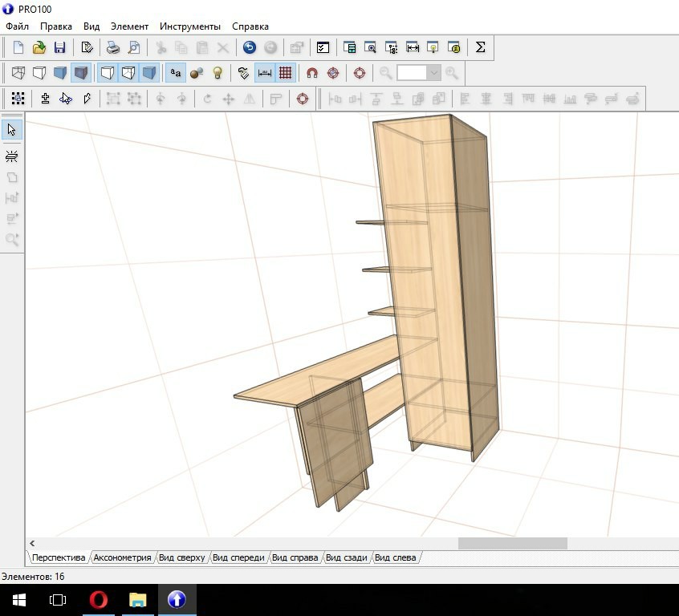Open project properties checklist icon

323,47
